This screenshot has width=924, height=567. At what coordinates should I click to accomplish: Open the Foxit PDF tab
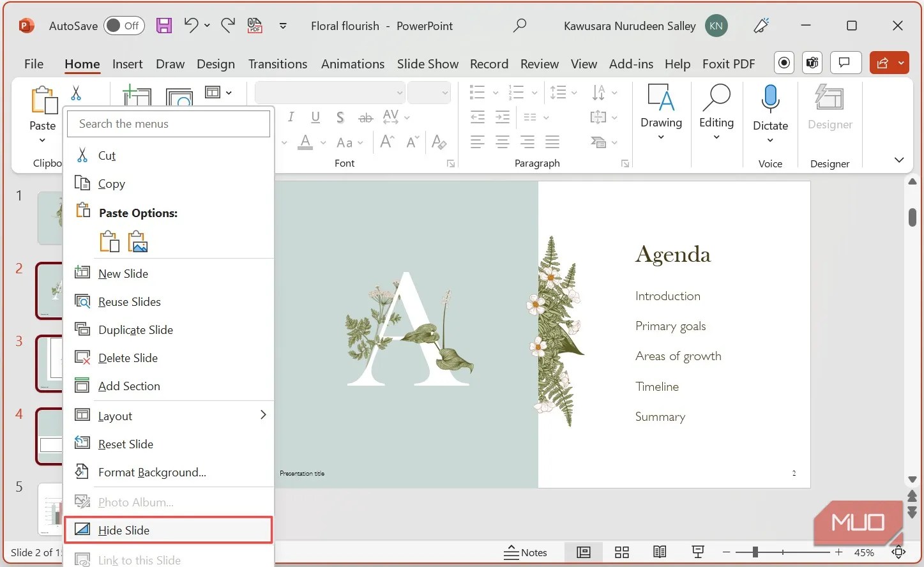click(729, 64)
